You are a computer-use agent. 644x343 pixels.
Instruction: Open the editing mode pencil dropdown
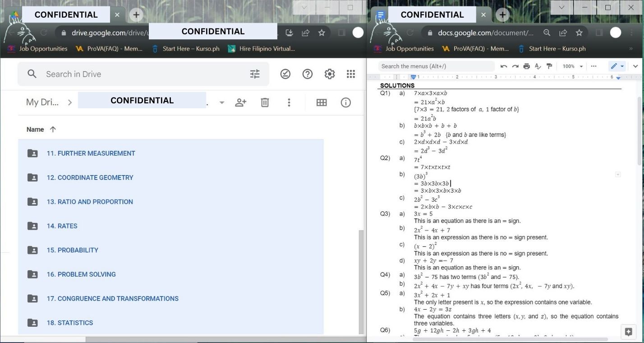[617, 66]
